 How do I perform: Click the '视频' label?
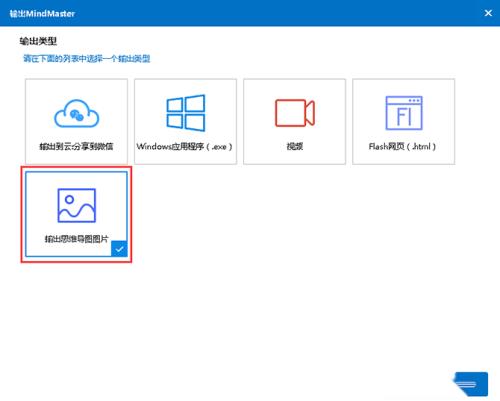click(295, 146)
